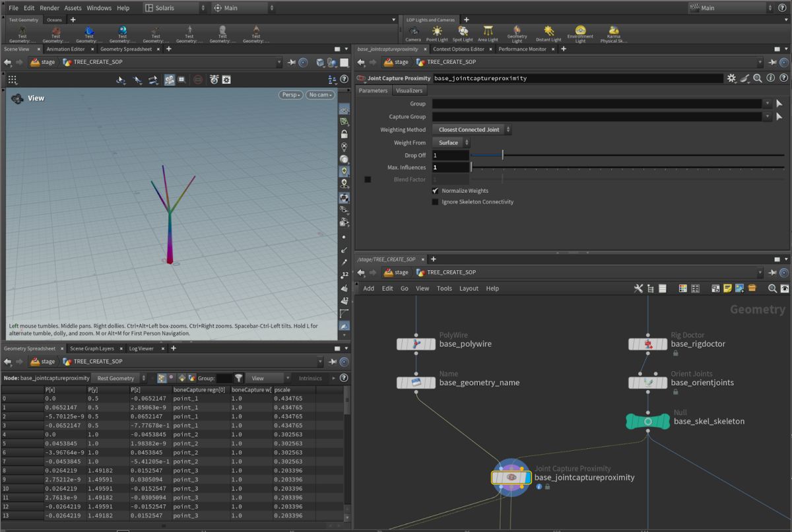The height and width of the screenshot is (532, 792).
Task: Select the Distant Light shelf tool
Action: (x=548, y=32)
